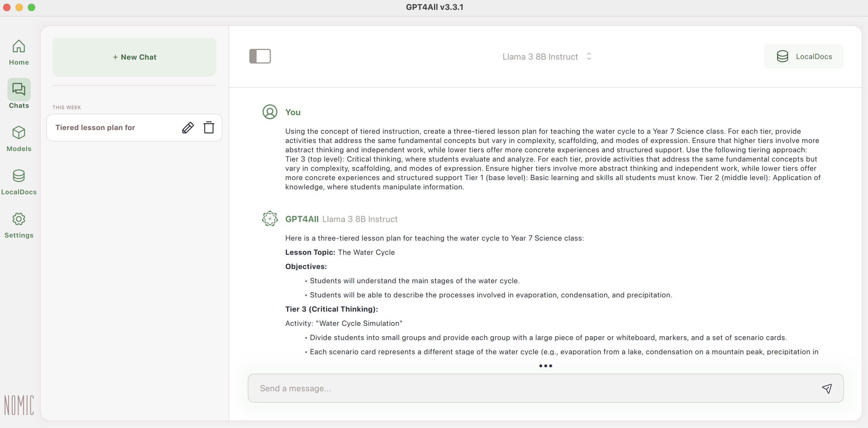Click the GPT4All response avatar icon

(x=270, y=219)
